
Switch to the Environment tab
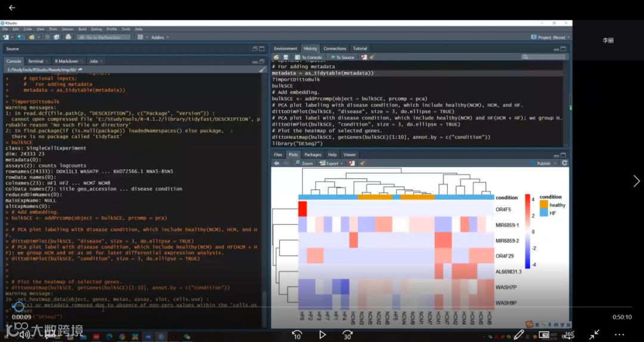tap(286, 48)
